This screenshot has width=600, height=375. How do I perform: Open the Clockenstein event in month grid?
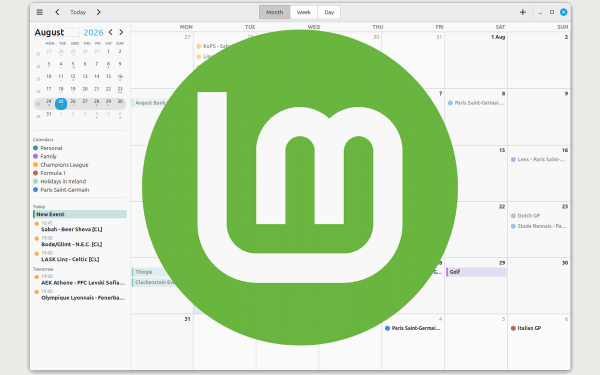153,282
